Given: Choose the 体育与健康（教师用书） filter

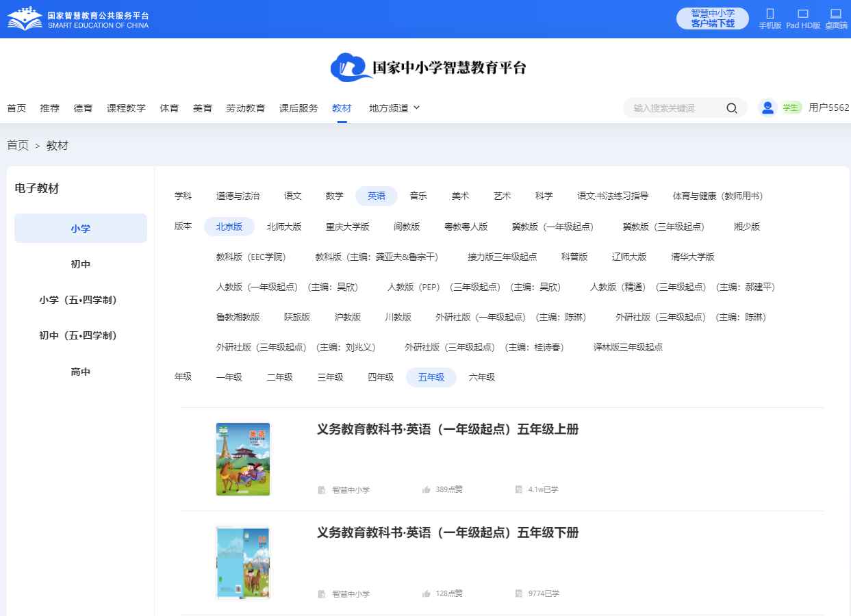Looking at the screenshot, I should 717,196.
